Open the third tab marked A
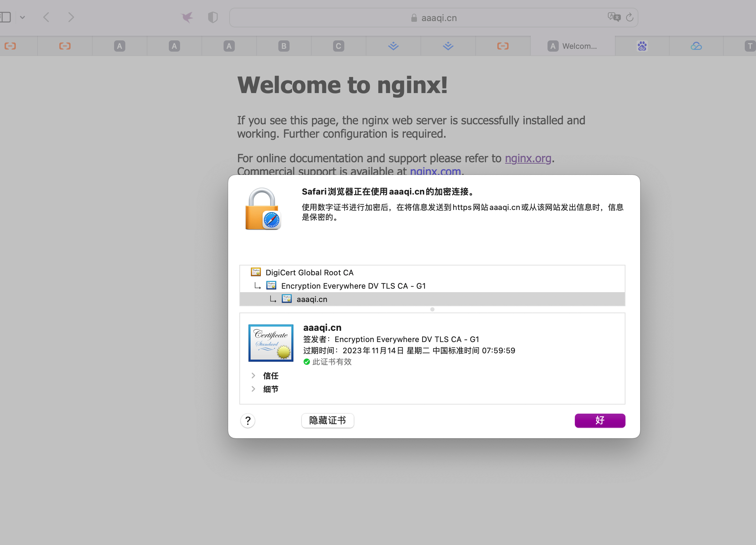Viewport: 756px width, 545px height. point(229,46)
